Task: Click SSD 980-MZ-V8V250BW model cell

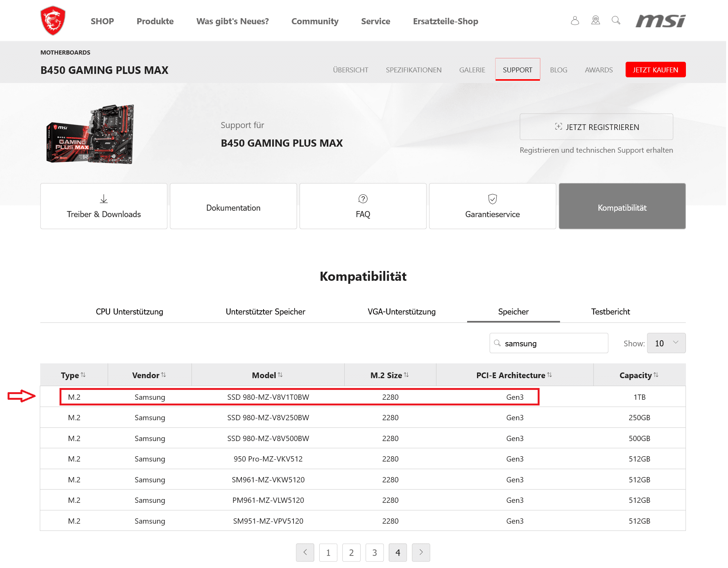Action: 268,418
